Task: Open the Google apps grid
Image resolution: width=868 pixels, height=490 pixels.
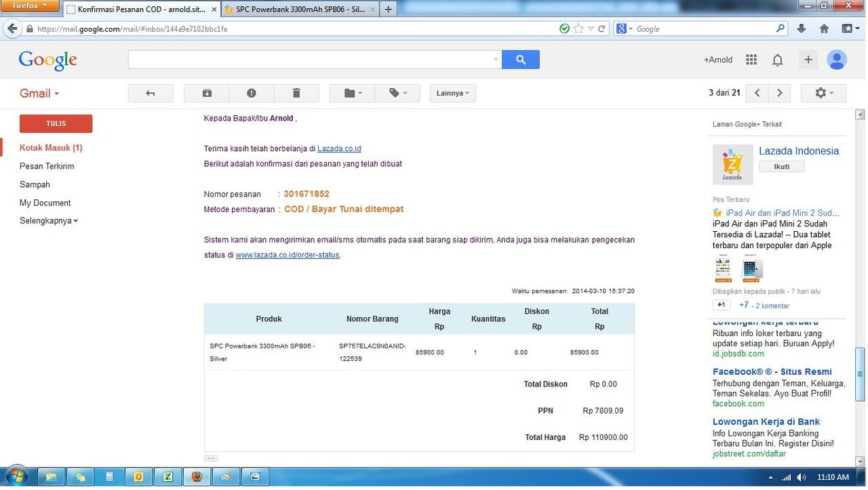Action: tap(751, 60)
